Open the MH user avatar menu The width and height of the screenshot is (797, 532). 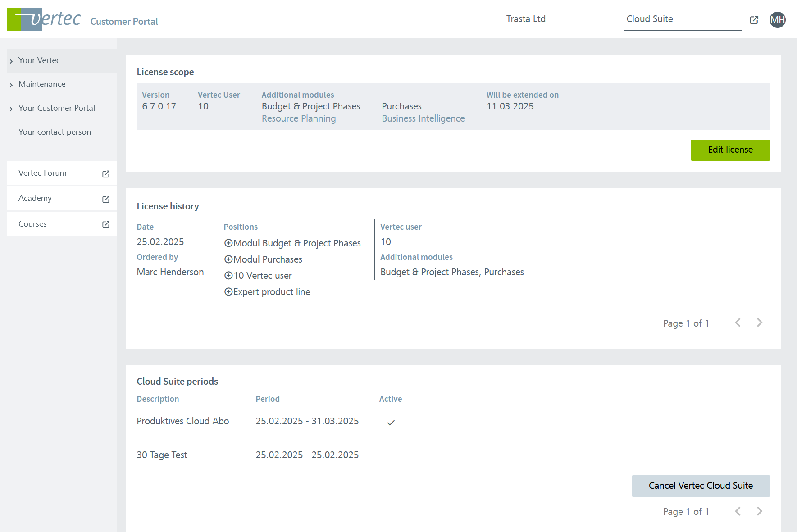(777, 20)
